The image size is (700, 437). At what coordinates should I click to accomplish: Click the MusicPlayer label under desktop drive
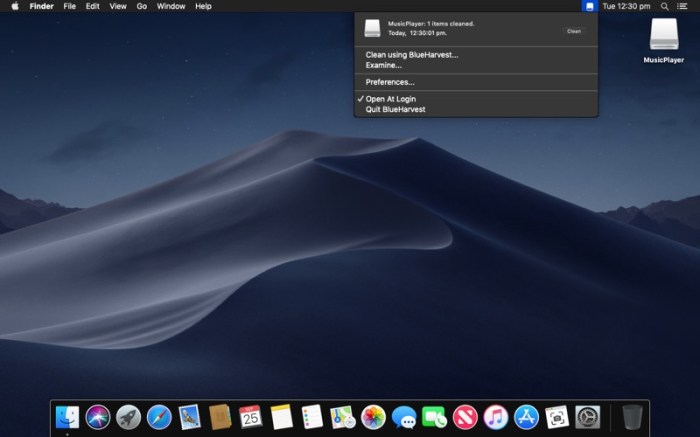coord(664,60)
